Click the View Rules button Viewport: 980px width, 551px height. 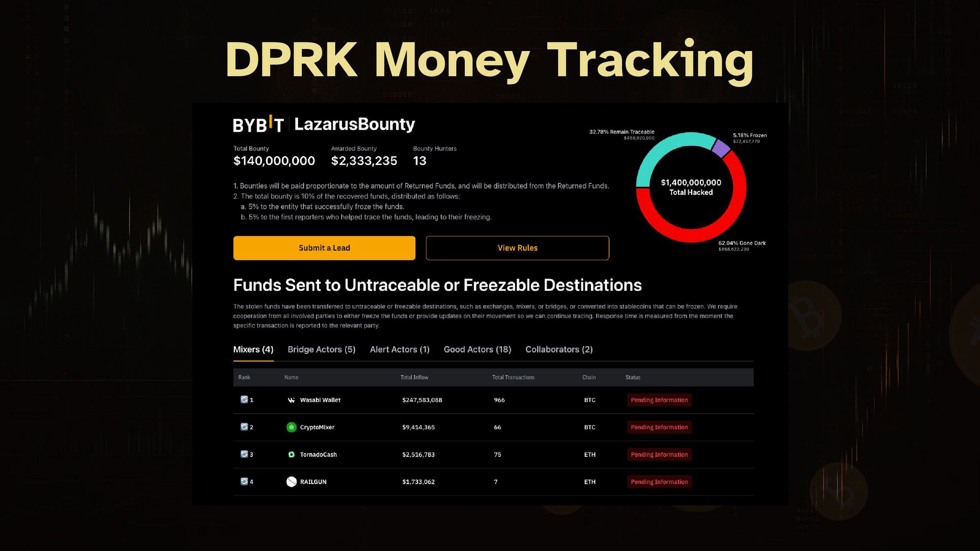(x=517, y=248)
